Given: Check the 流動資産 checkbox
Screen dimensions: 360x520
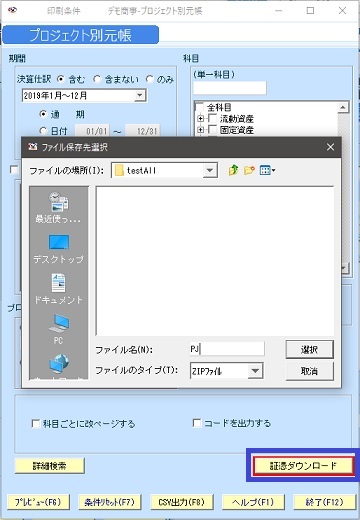Looking at the screenshot, I should pyautogui.click(x=212, y=118).
